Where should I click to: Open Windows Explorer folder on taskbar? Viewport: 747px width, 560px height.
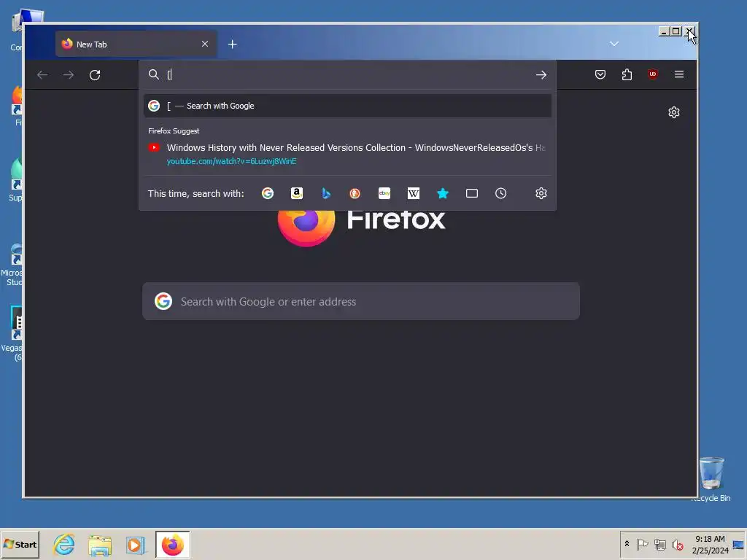[100, 544]
